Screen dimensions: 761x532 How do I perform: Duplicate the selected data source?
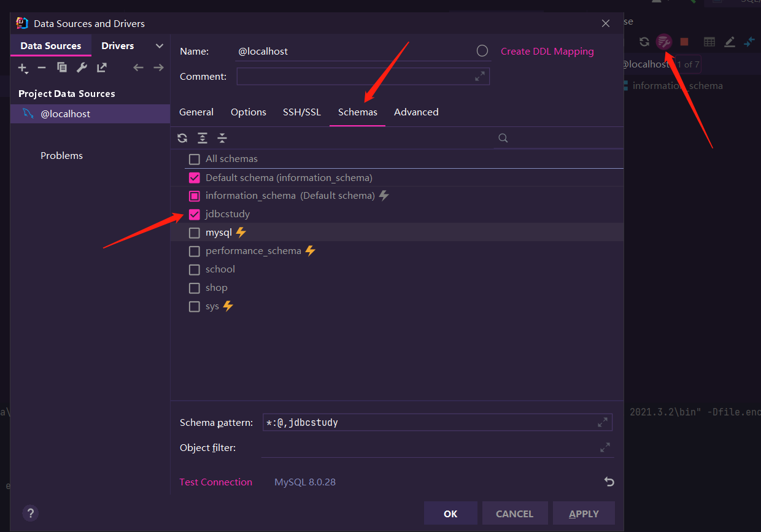pyautogui.click(x=62, y=67)
